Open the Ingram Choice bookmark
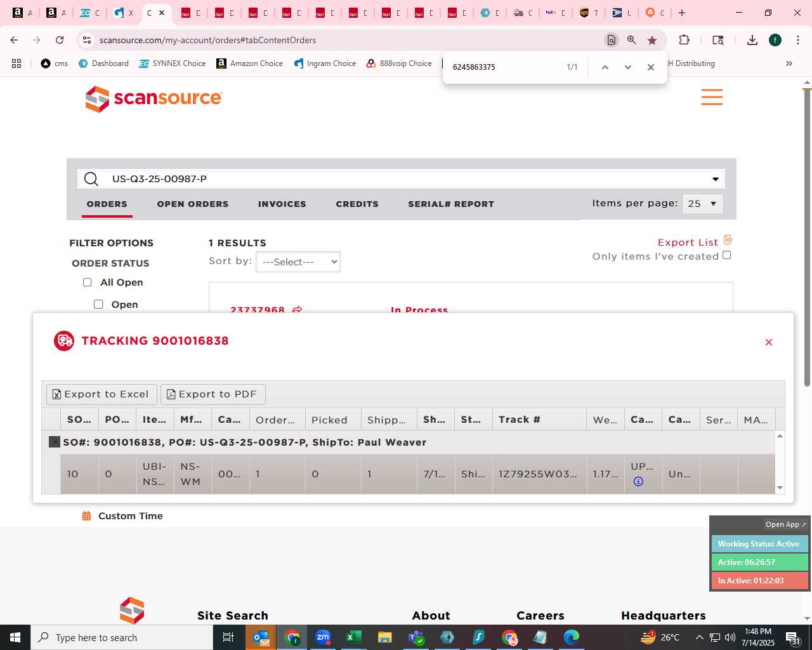Screen dimensions: 812x650 coord(325,63)
